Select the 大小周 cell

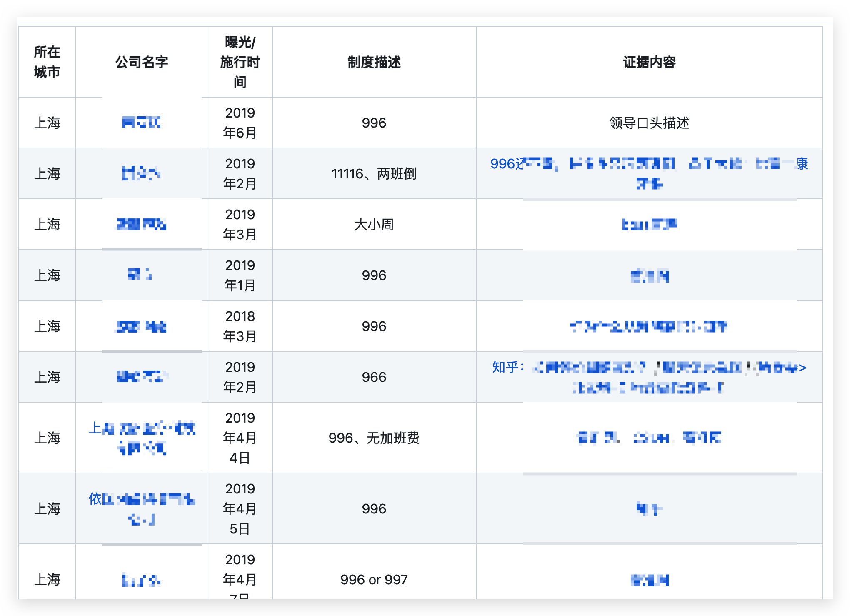click(x=374, y=224)
